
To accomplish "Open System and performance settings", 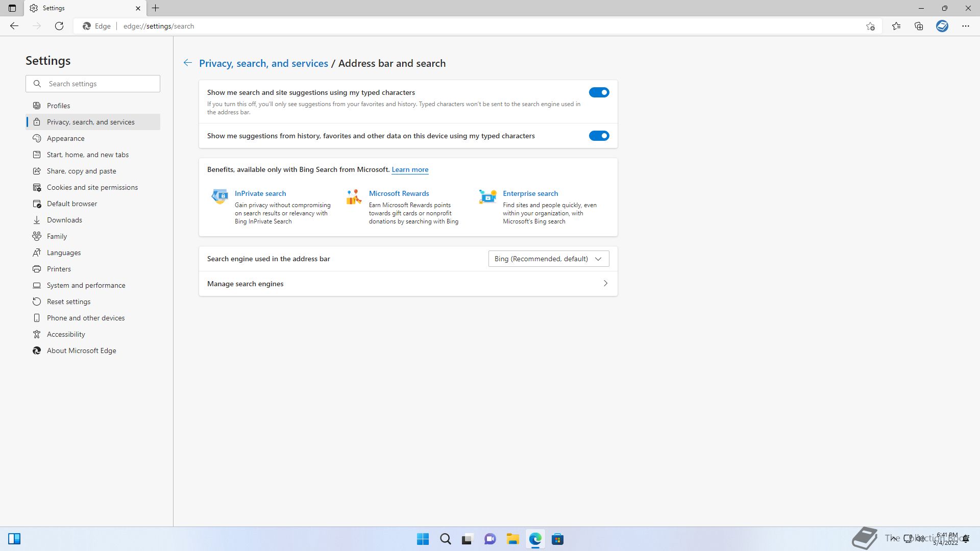I will [x=93, y=285].
